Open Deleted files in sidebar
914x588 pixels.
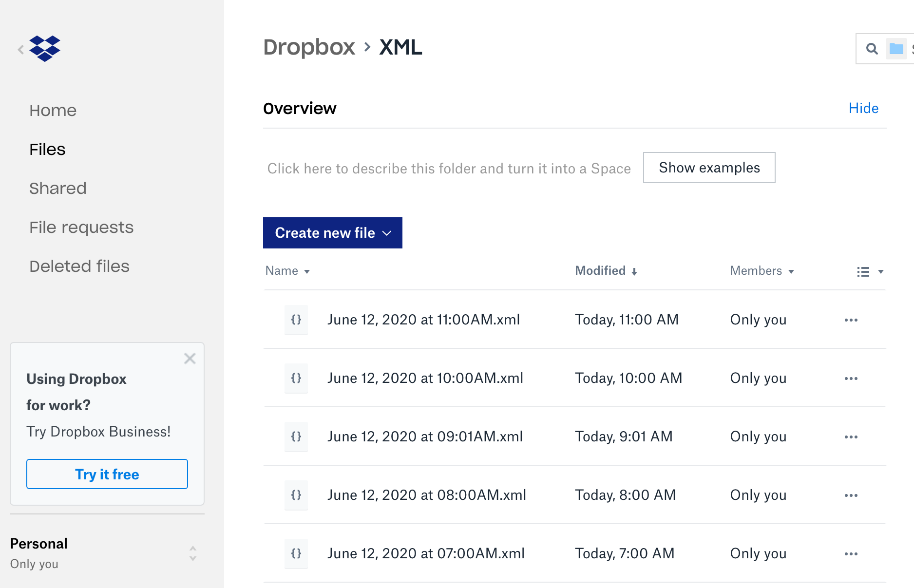pos(79,266)
